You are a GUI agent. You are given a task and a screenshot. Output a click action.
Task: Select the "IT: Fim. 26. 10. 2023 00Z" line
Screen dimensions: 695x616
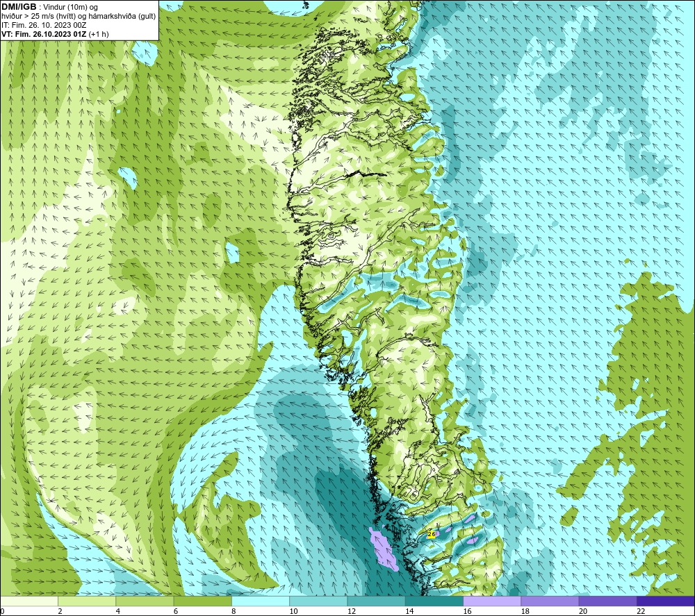click(x=44, y=25)
